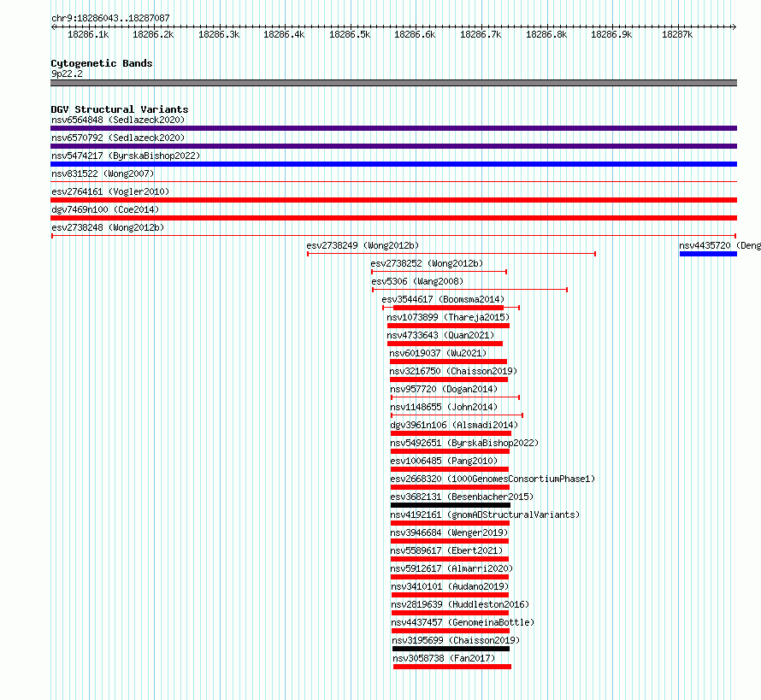The width and height of the screenshot is (761, 700).
Task: Click esv3682131 (Besenbacher2015) label
Action: pyautogui.click(x=462, y=497)
